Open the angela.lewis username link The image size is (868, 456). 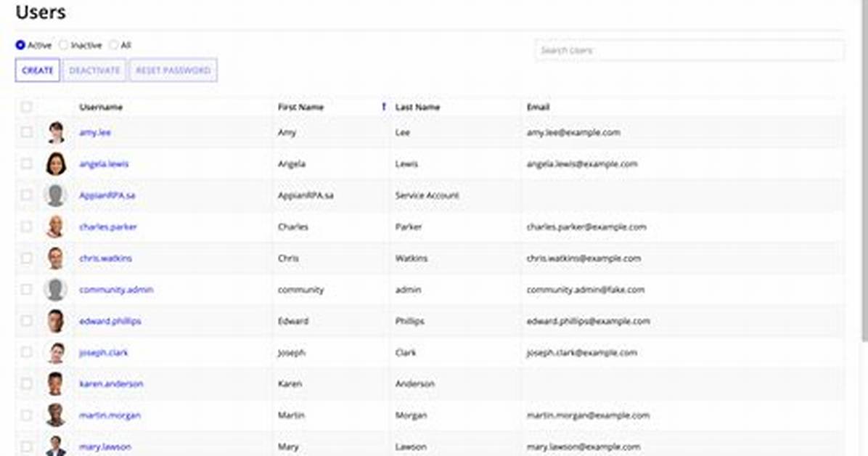[x=104, y=164]
